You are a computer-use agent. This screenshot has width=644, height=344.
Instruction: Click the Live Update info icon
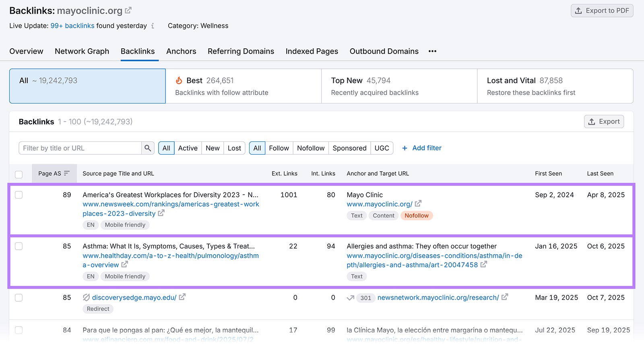point(153,26)
